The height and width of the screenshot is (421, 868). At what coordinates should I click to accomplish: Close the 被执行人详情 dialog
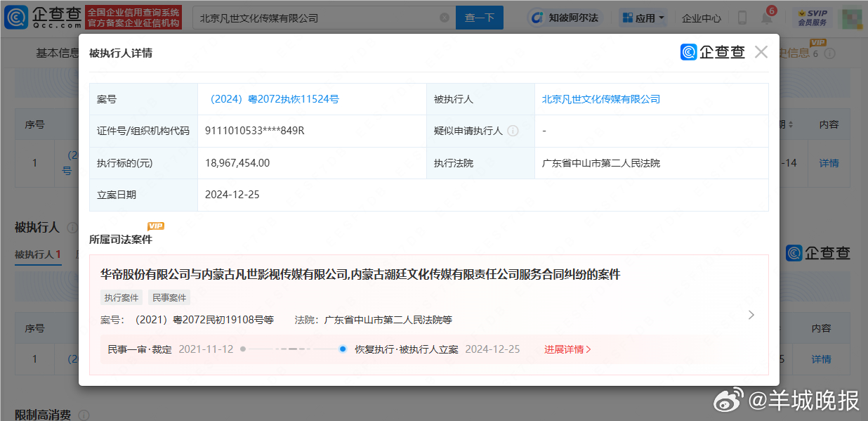761,52
